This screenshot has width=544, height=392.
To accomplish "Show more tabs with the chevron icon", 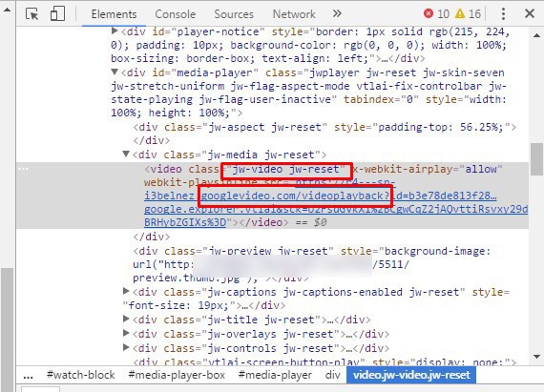I will pos(337,14).
